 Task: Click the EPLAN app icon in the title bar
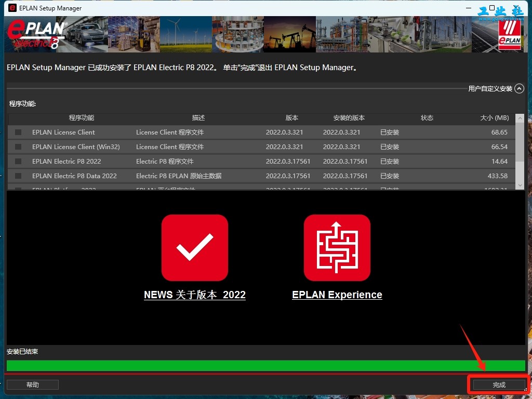(x=12, y=8)
